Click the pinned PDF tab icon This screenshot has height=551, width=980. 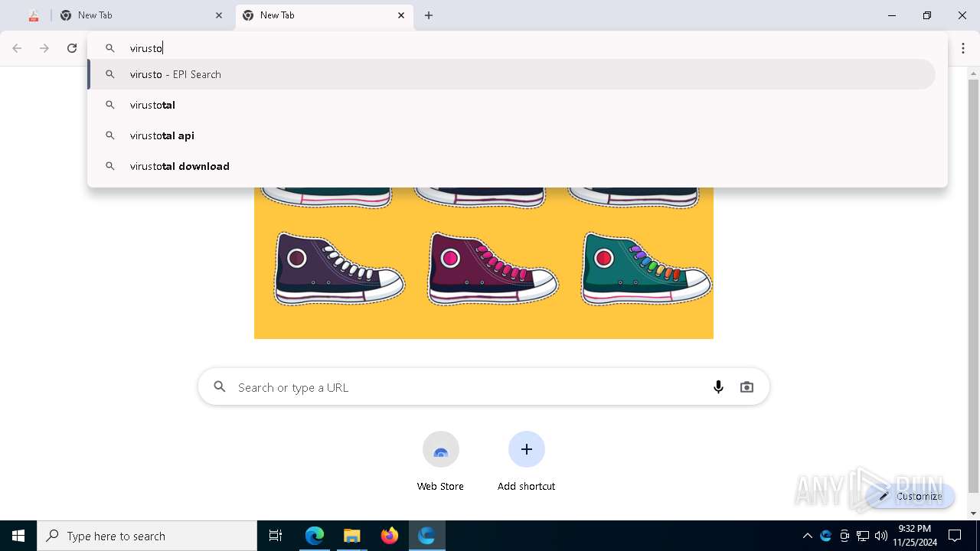(x=34, y=15)
